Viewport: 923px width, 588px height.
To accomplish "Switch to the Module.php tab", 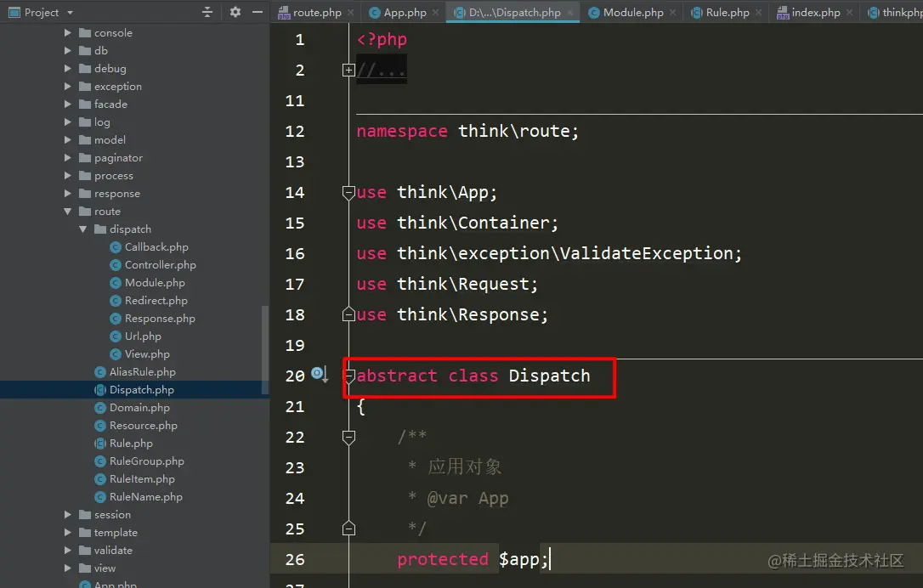I will [633, 13].
